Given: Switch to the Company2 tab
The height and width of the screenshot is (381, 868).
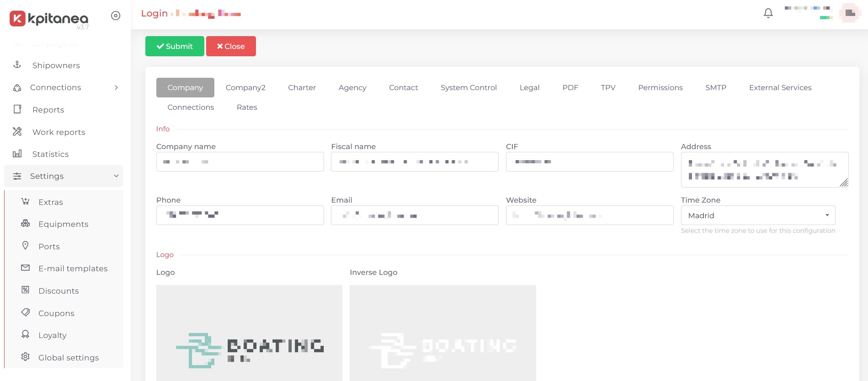Looking at the screenshot, I should (x=245, y=87).
